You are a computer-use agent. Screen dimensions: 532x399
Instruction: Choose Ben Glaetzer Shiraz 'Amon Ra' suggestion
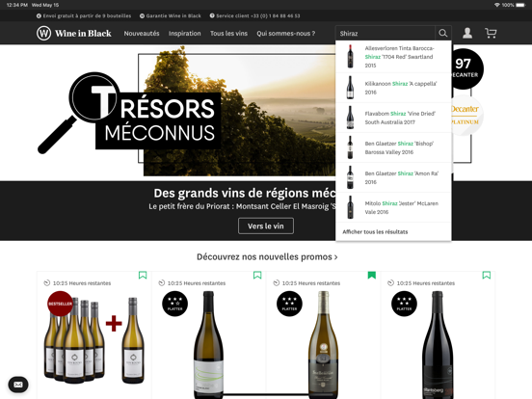pos(393,177)
